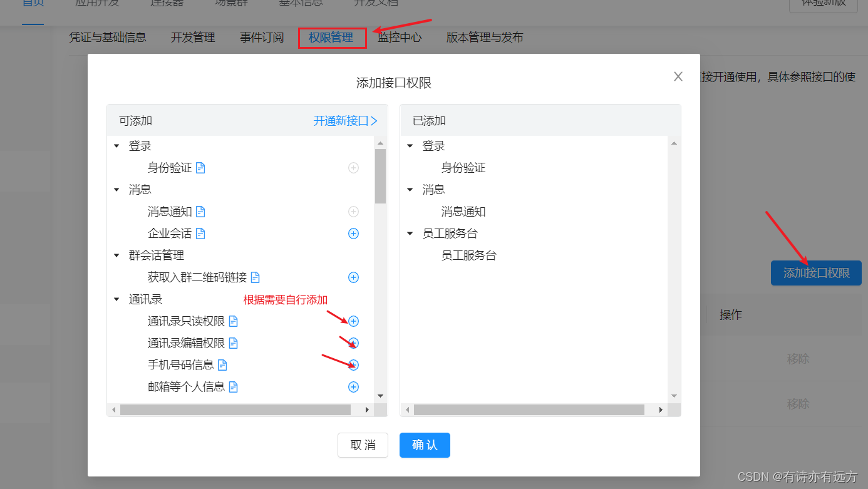
Task: Add 企业会话 with its plus icon
Action: point(353,234)
